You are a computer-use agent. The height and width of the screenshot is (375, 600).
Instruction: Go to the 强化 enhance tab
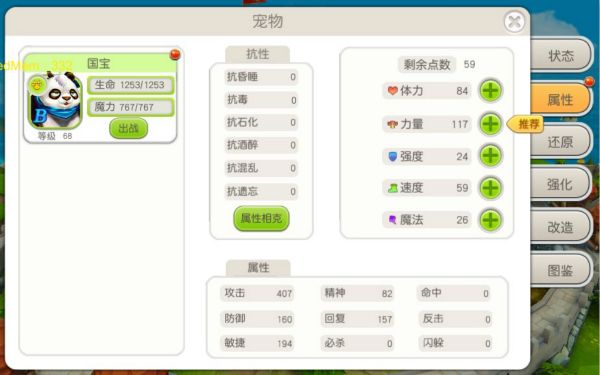pos(560,184)
